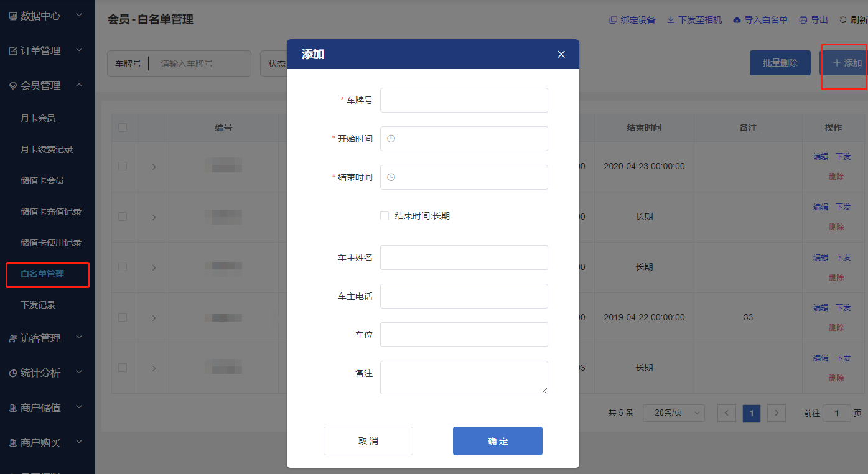Click the 订单管理 sidebar icon
The width and height of the screenshot is (868, 474).
click(x=13, y=51)
